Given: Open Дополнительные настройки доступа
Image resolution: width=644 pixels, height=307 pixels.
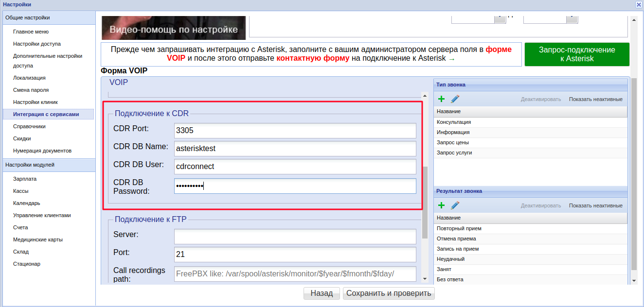Looking at the screenshot, I should click(48, 61).
